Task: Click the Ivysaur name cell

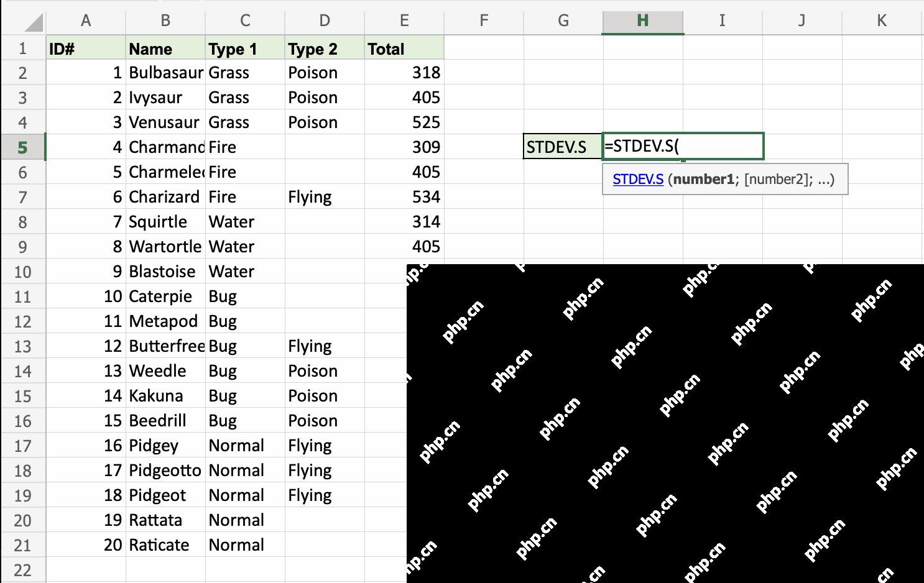Action: pos(165,98)
